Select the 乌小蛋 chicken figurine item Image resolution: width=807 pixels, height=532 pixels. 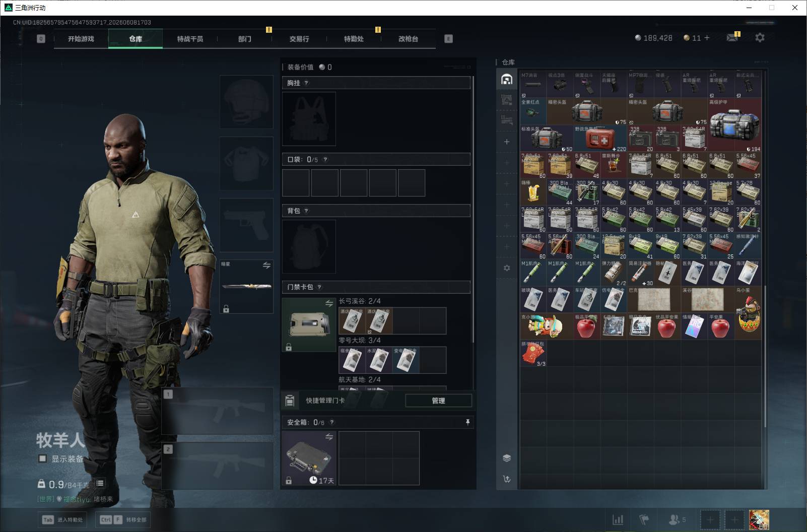tap(748, 313)
